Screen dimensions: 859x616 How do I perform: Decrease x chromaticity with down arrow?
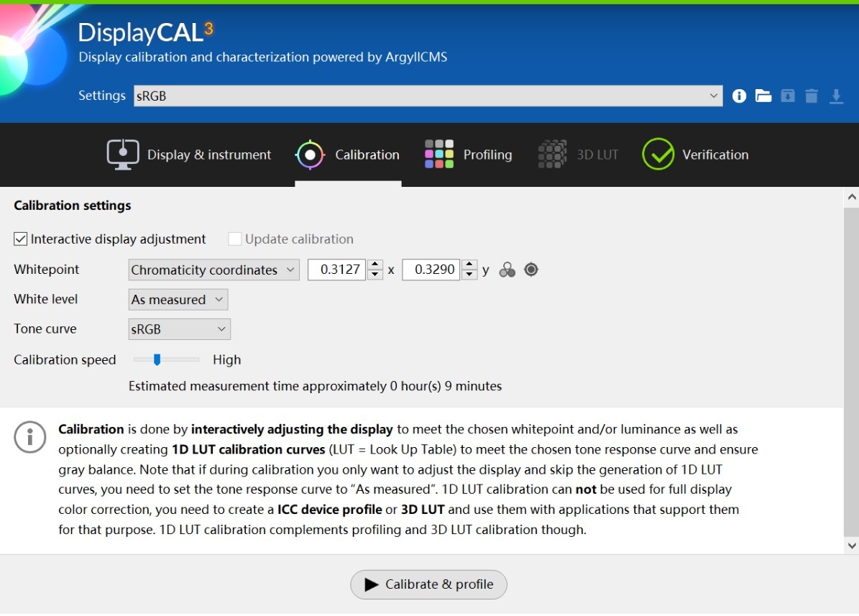click(375, 275)
